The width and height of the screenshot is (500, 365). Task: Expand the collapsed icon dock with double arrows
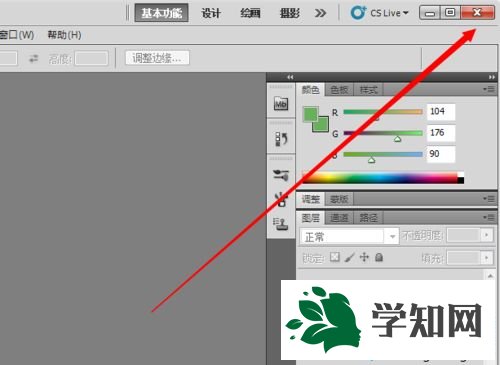click(290, 77)
